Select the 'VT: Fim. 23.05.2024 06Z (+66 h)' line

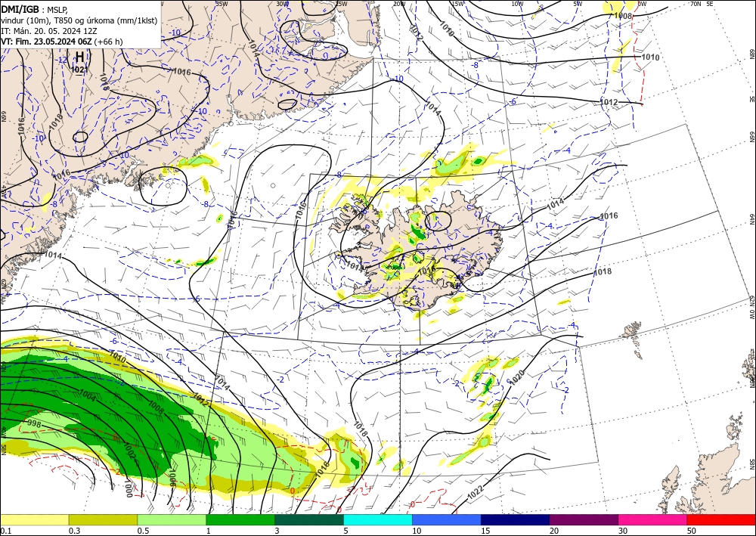(62, 42)
